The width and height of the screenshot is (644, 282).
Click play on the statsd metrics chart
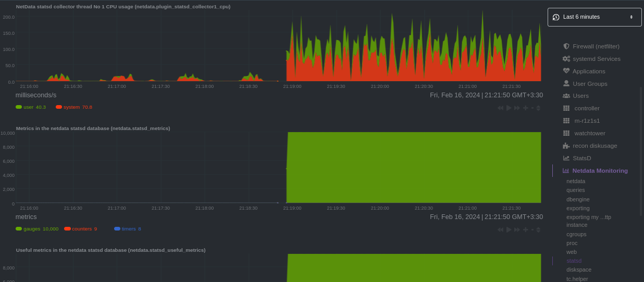(x=509, y=229)
